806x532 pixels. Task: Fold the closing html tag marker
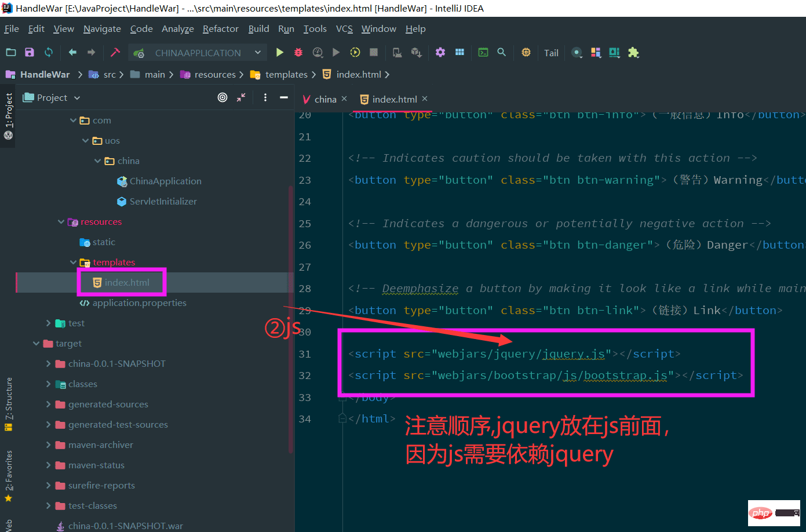pos(342,419)
